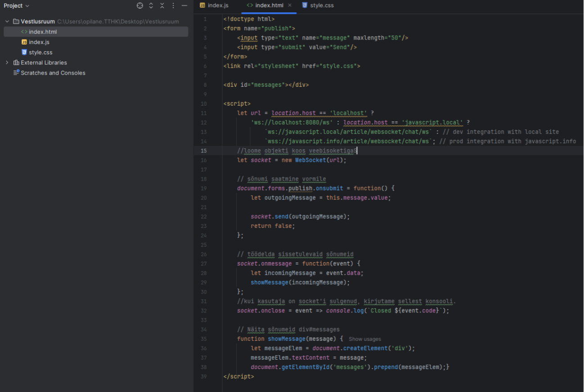Viewport: 584px width, 392px height.
Task: Hide the Project tool window
Action: [184, 6]
